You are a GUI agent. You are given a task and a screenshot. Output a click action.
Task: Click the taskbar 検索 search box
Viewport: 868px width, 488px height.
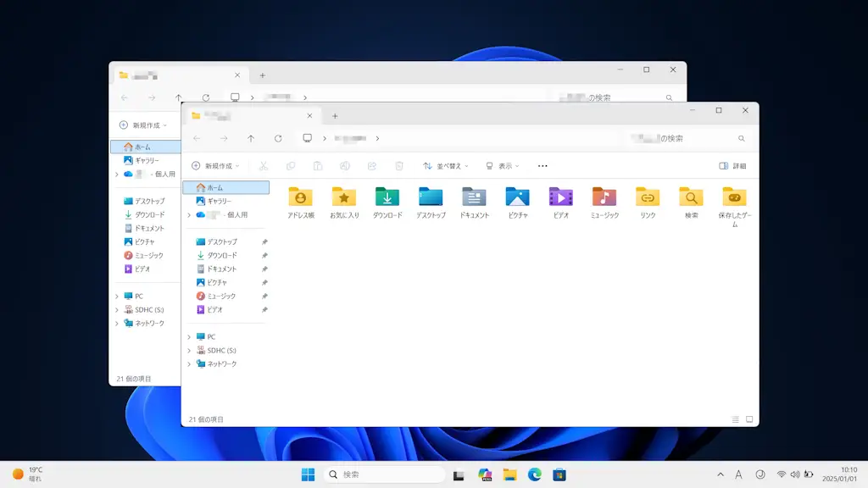385,474
